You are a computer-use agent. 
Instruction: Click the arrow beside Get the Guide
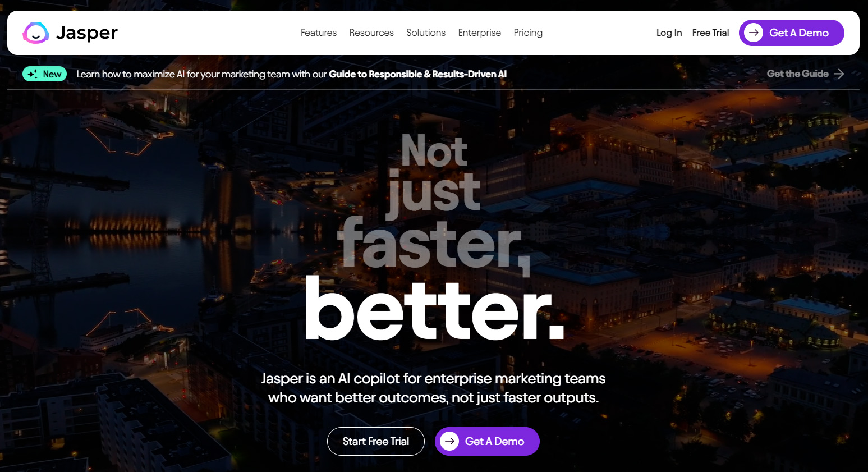pyautogui.click(x=839, y=74)
